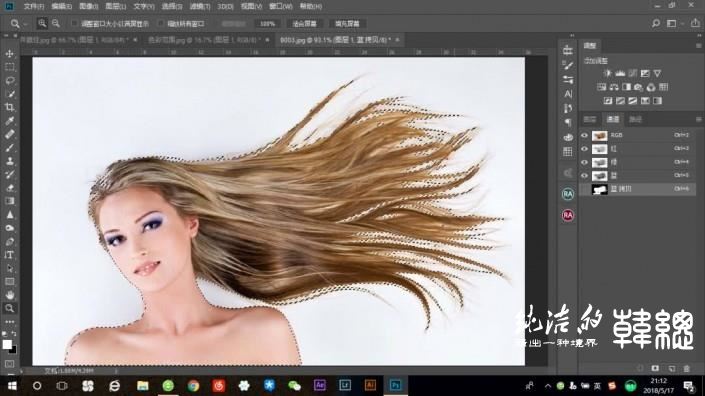Add a Hue/Saturation adjustment

click(602, 87)
